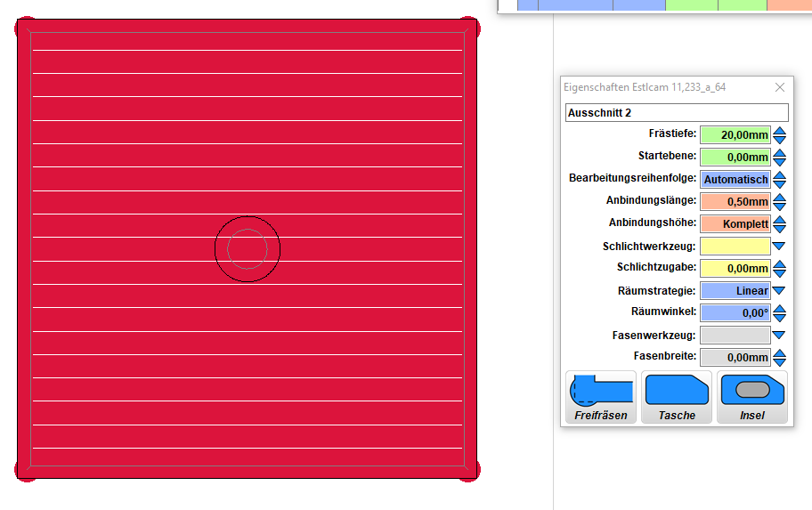Adjust the Anbindungshöhe stepper arrows
This screenshot has width=812, height=510.
point(779,224)
